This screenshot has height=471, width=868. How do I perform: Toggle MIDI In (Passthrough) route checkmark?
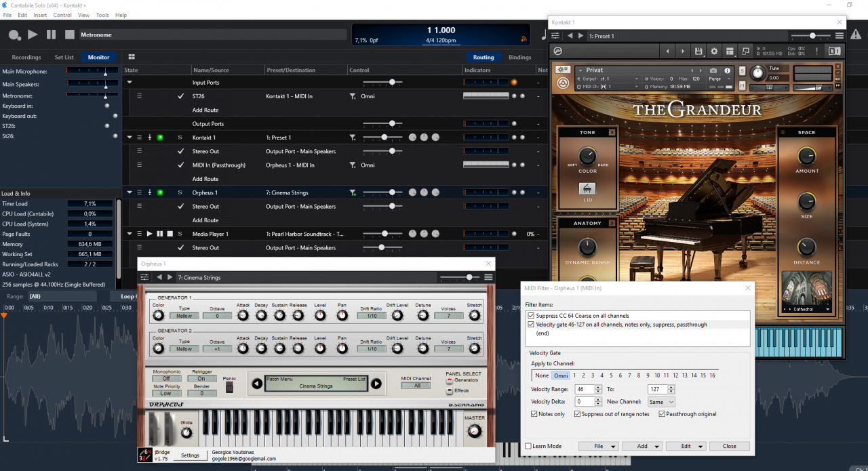(x=180, y=165)
